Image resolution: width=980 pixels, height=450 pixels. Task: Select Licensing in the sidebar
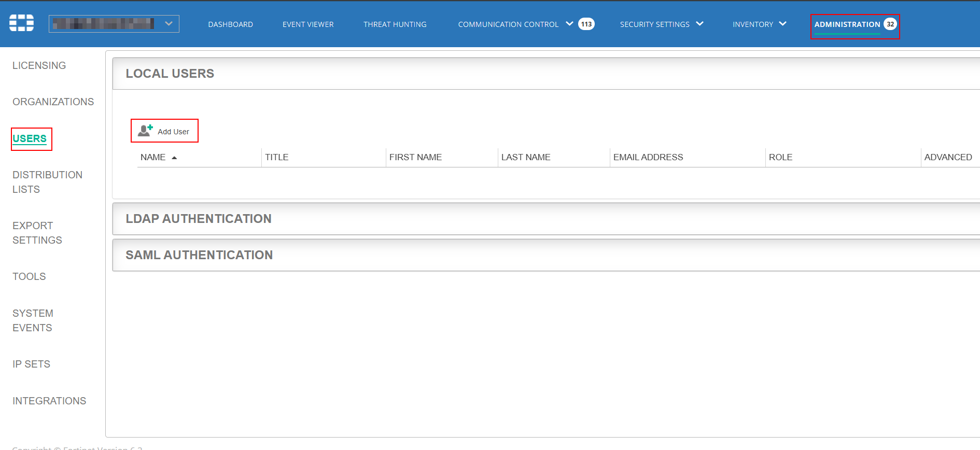pyautogui.click(x=39, y=65)
